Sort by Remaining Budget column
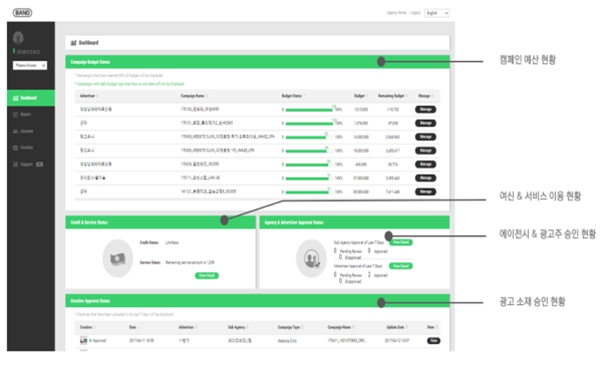614x371 pixels. [393, 96]
